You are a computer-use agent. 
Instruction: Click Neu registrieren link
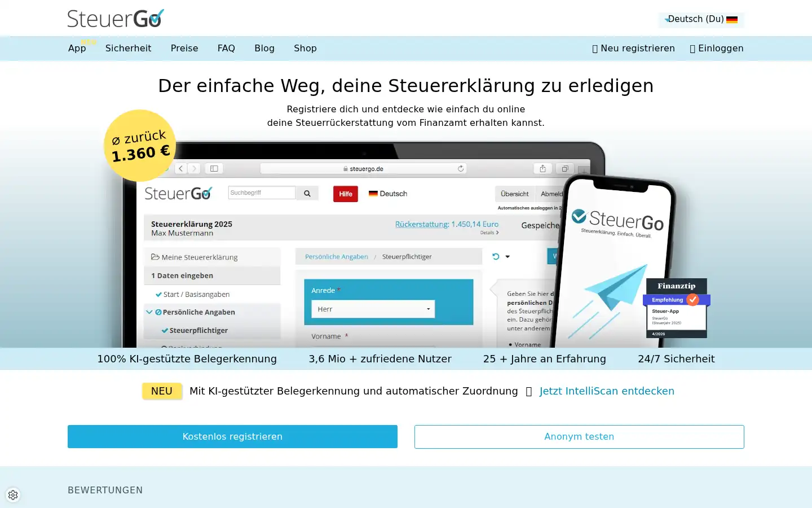click(x=633, y=49)
